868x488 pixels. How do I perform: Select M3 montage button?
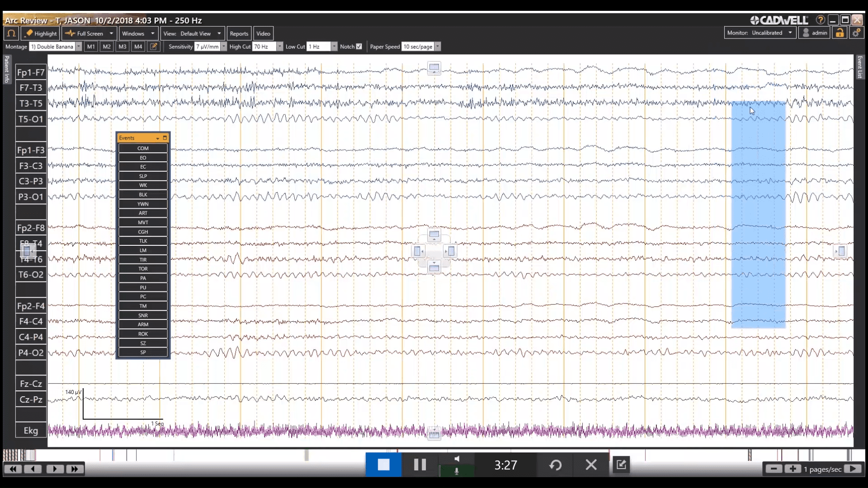click(x=123, y=46)
